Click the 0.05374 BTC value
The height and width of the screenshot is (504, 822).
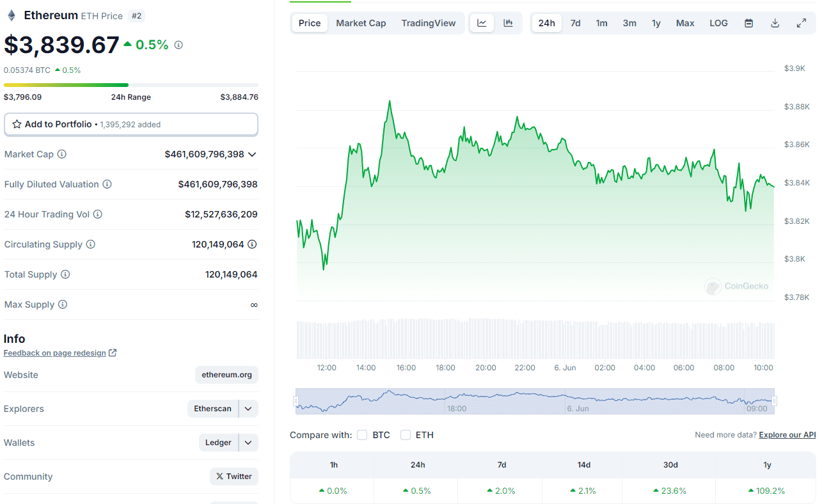tap(27, 70)
